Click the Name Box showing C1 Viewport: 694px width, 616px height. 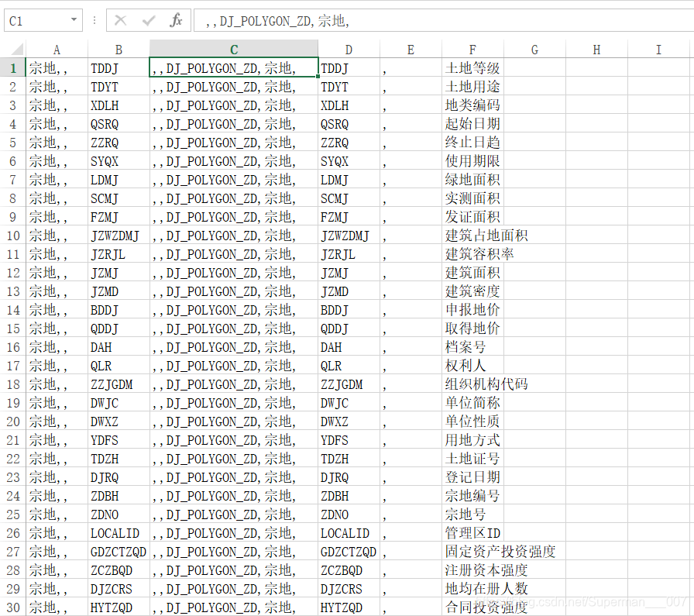(43, 20)
